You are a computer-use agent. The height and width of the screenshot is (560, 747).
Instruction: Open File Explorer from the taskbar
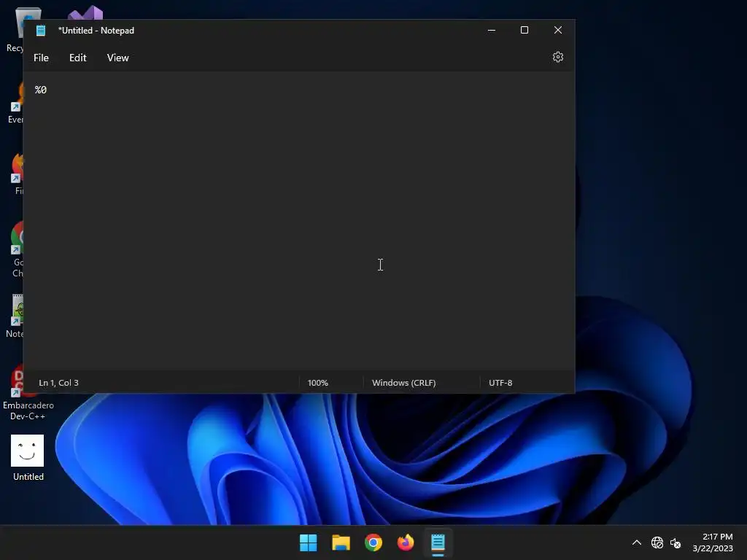tap(341, 542)
